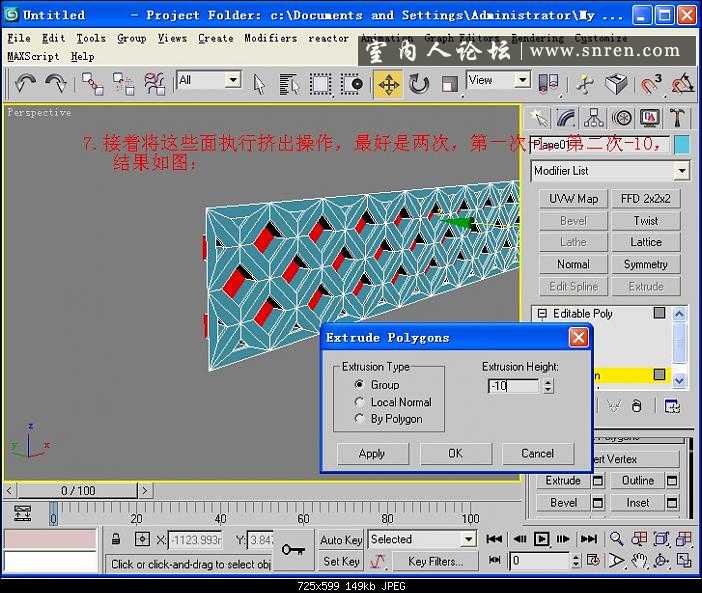Select the Select and Rotate tool

point(419,83)
